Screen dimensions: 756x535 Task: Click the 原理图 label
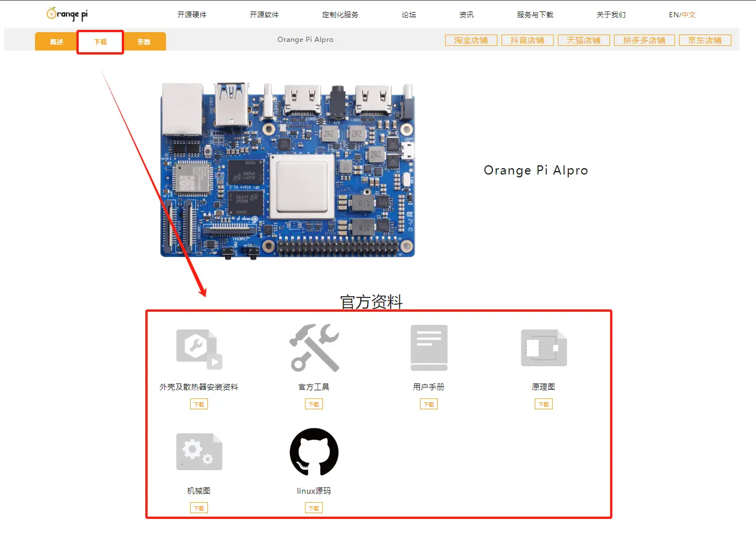[543, 387]
